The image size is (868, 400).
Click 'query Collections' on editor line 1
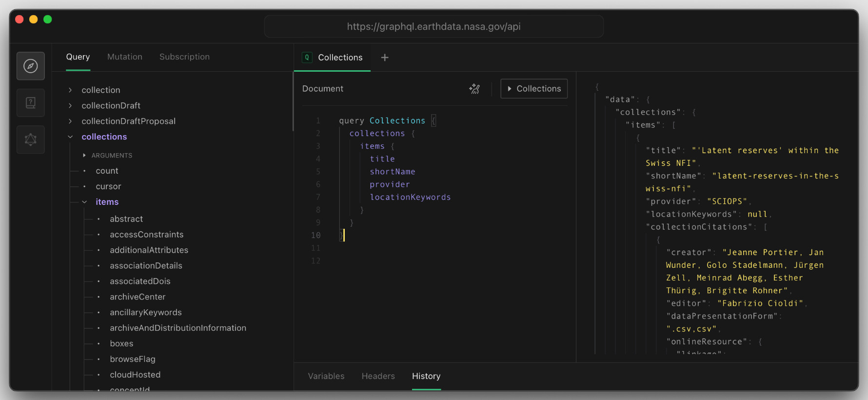click(x=382, y=120)
